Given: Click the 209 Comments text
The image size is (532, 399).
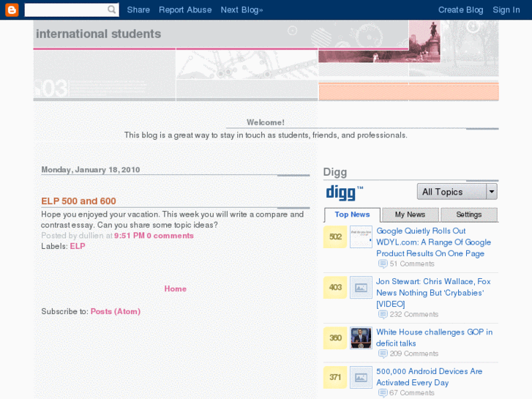Looking at the screenshot, I should click(x=414, y=354).
